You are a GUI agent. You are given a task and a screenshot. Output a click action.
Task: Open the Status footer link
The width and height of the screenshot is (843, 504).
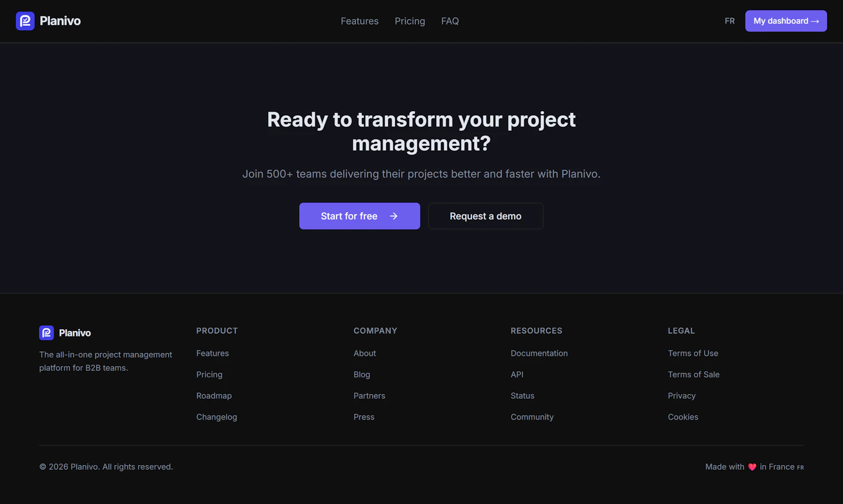pos(523,396)
